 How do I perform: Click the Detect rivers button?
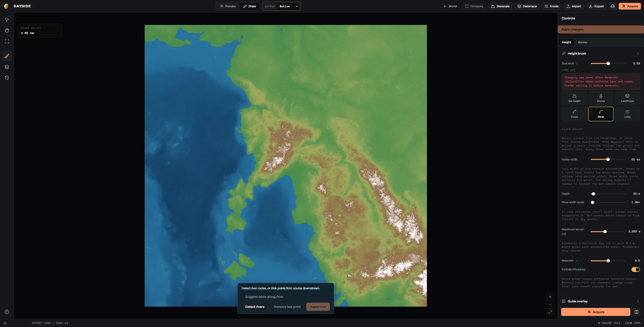coord(255,307)
